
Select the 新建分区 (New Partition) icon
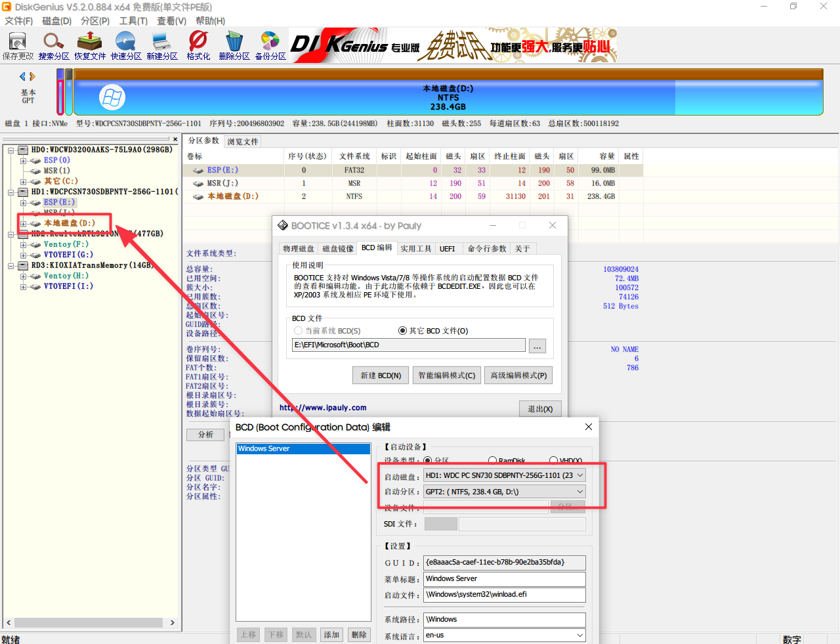162,45
